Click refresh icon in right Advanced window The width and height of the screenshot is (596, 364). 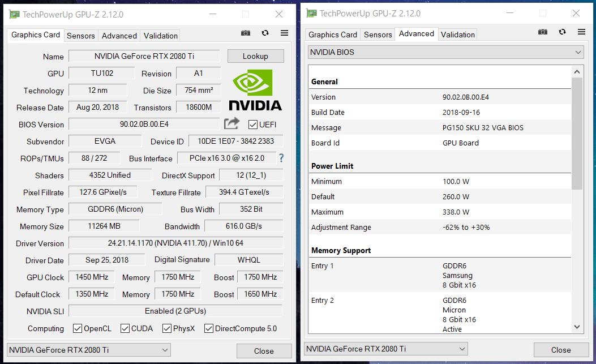563,32
